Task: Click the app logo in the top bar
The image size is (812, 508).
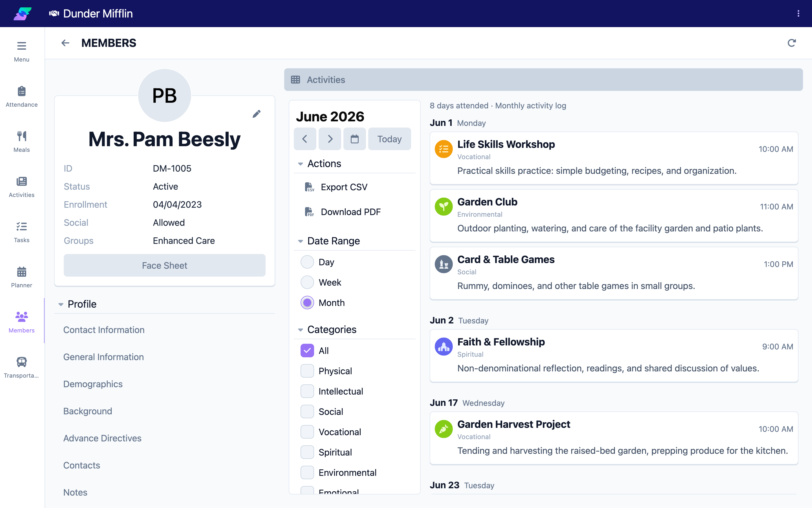Action: 23,14
